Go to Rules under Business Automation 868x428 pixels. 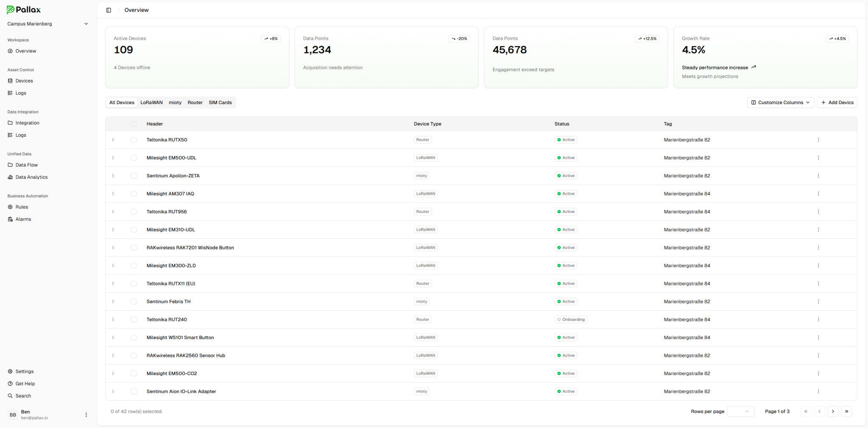[22, 207]
